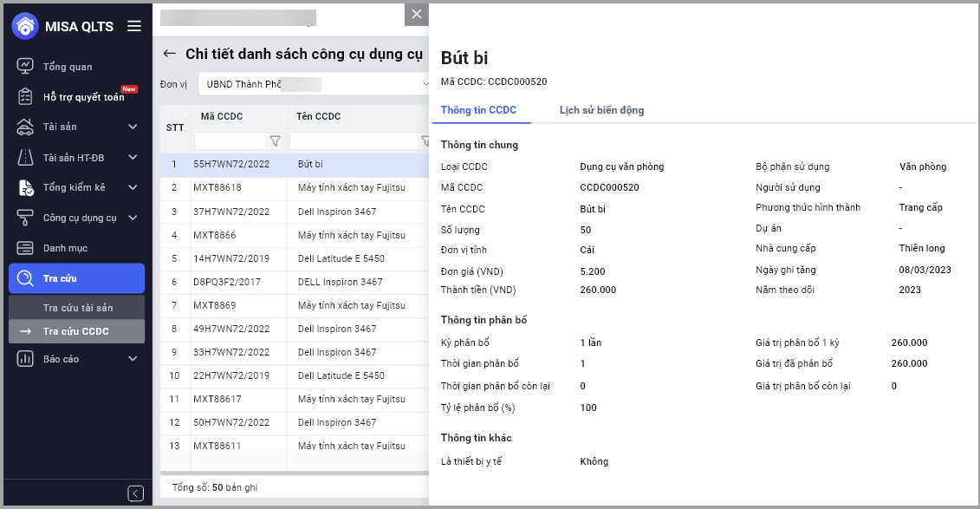Expand the Công cụ dụng cụ menu
This screenshot has width=980, height=509.
133,218
